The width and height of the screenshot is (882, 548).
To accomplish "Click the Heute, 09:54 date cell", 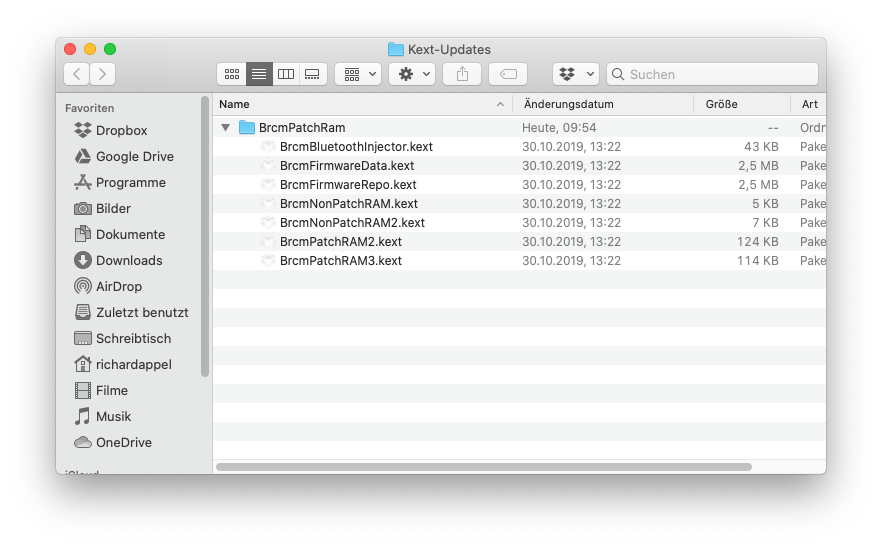I will (x=559, y=128).
